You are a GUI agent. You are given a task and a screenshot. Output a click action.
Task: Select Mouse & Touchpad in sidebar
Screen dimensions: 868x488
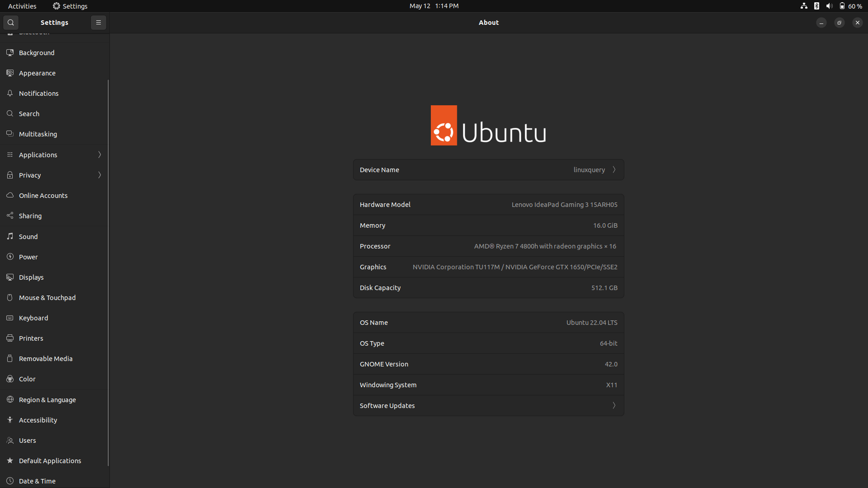pyautogui.click(x=47, y=297)
